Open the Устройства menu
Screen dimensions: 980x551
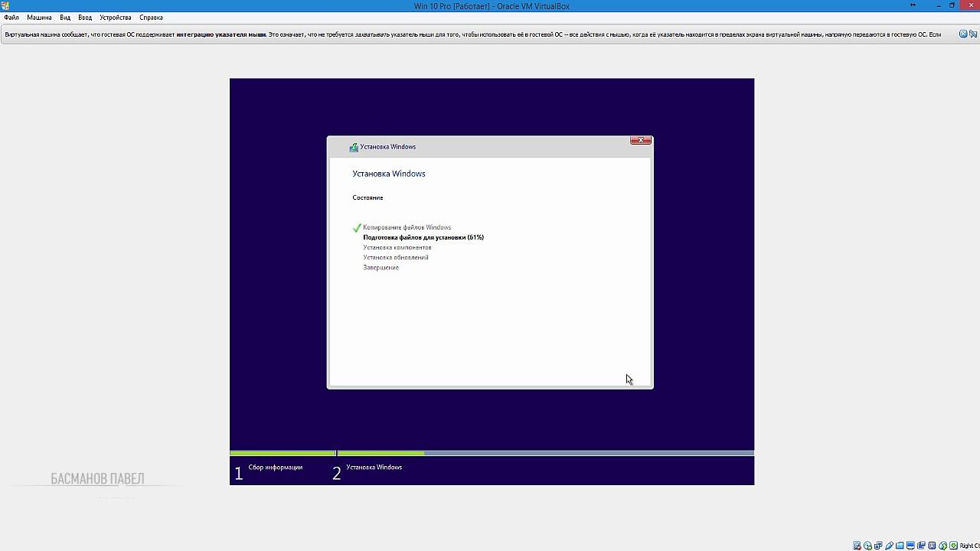[x=116, y=18]
